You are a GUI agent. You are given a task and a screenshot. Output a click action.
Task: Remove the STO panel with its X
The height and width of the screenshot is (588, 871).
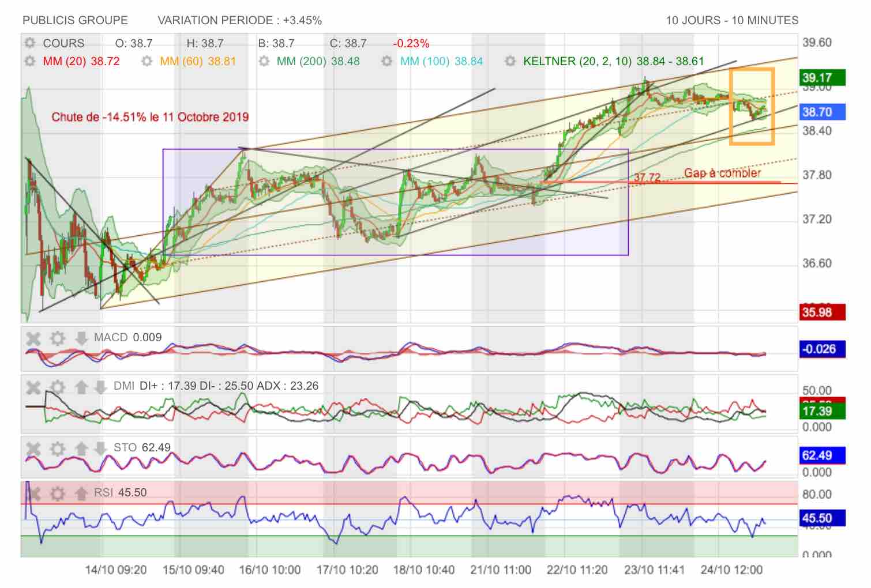point(33,448)
